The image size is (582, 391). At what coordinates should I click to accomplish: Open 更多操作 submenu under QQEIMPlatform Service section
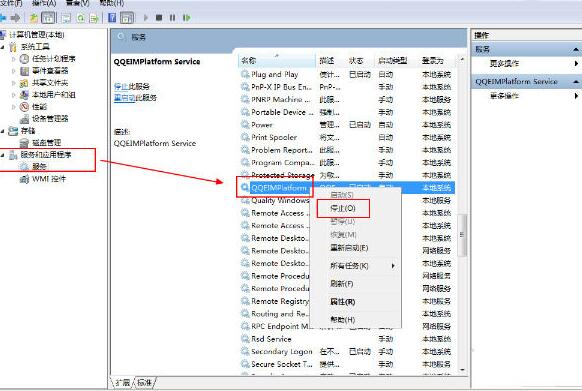(x=527, y=96)
